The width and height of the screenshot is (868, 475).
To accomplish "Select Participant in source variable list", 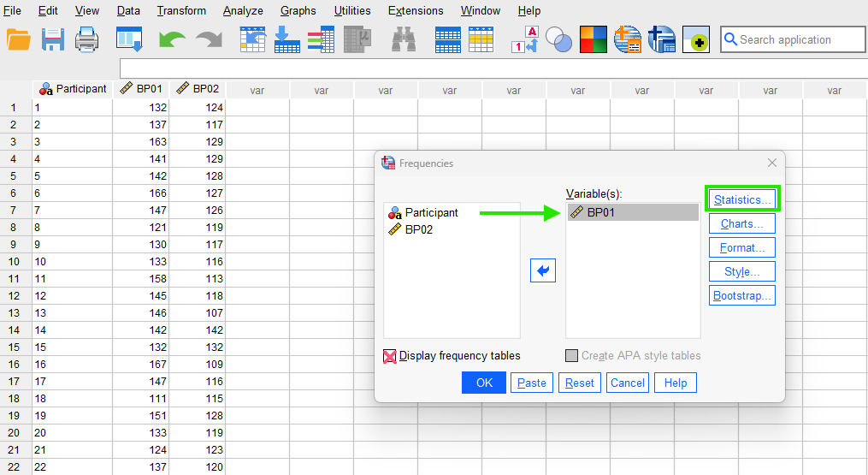I will click(423, 213).
